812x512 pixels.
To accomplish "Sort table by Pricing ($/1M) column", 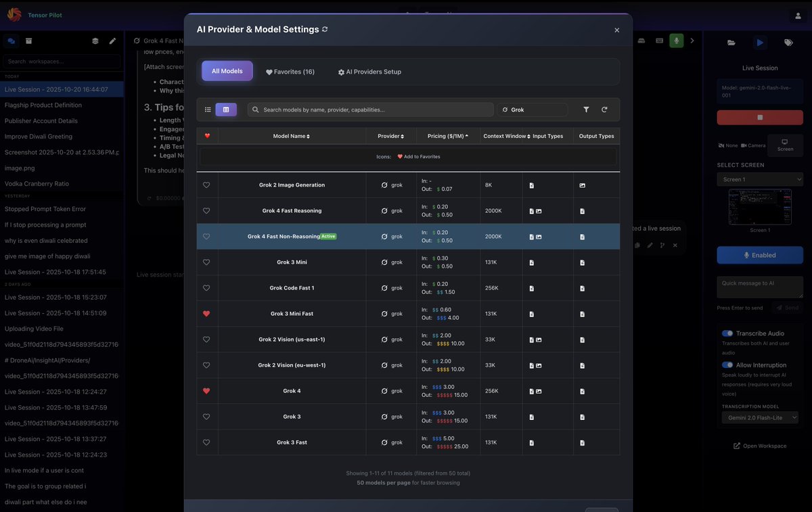I will coord(448,136).
